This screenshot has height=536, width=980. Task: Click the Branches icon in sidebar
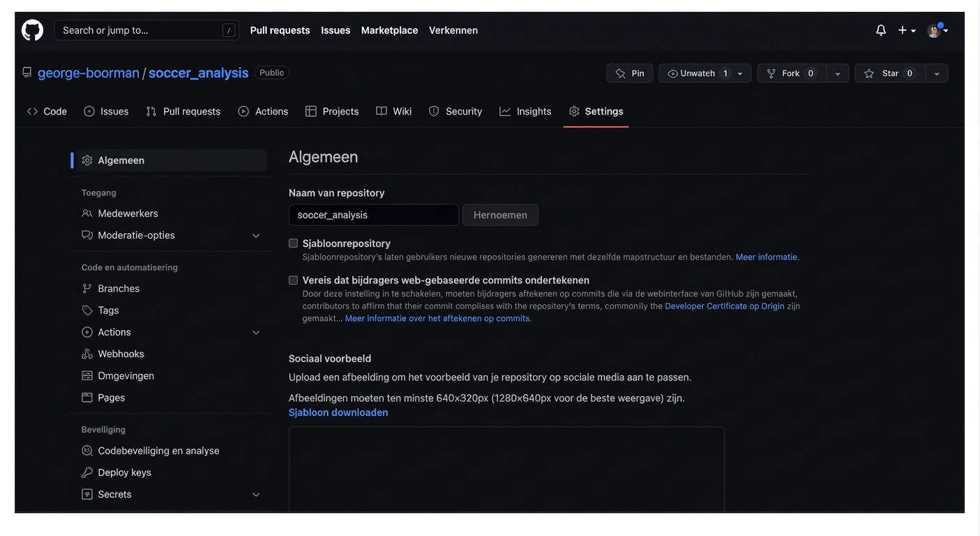(87, 289)
